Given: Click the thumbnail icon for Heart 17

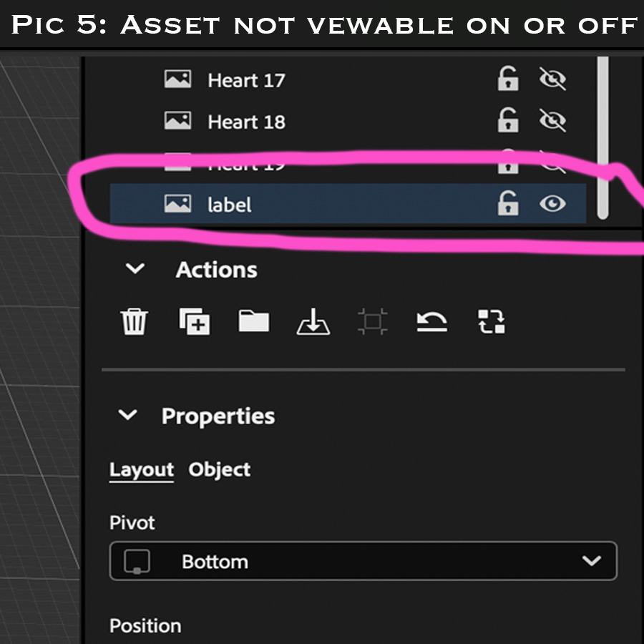Looking at the screenshot, I should (177, 79).
